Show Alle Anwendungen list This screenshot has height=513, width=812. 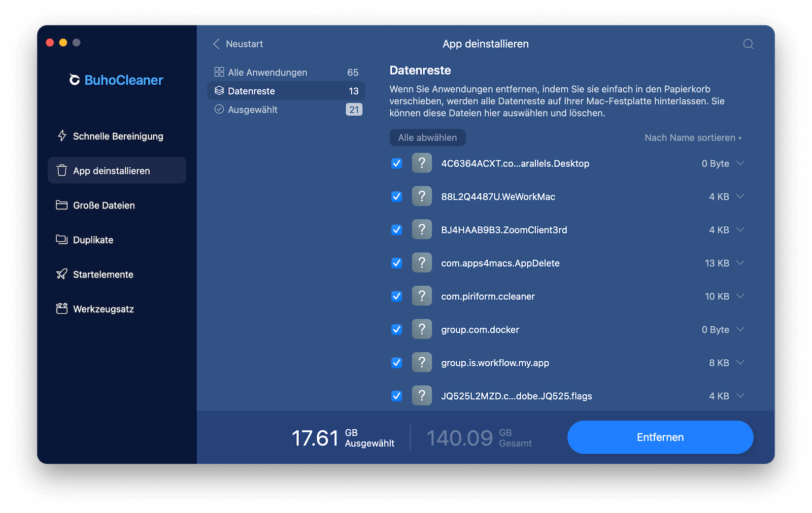coord(286,72)
